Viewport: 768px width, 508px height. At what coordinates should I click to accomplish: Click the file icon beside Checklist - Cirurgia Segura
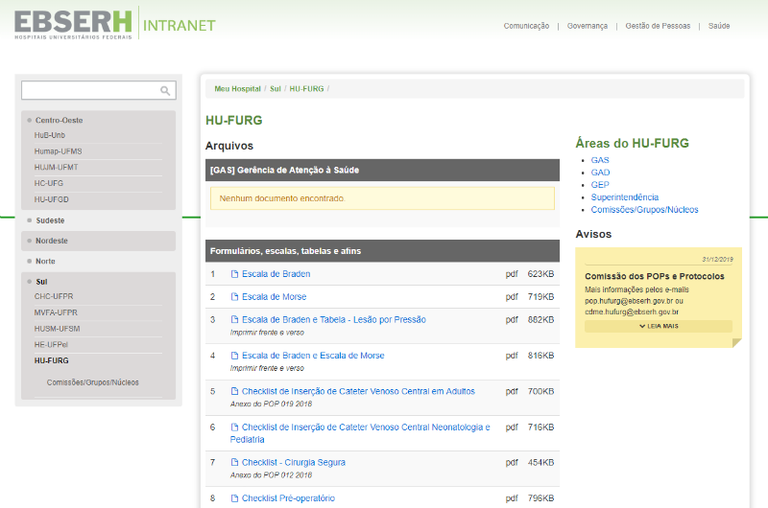point(235,463)
